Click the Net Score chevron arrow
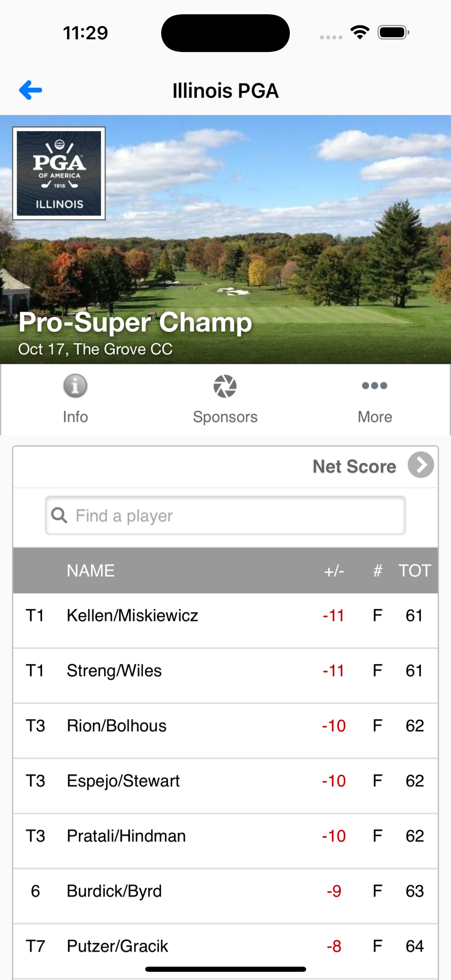Image resolution: width=451 pixels, height=980 pixels. pyautogui.click(x=421, y=465)
